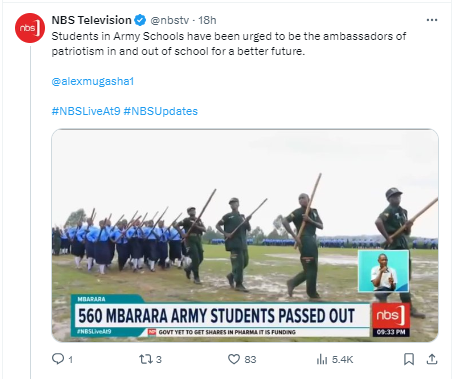
Task: Click the tweet text about Army Schools
Action: click(229, 44)
